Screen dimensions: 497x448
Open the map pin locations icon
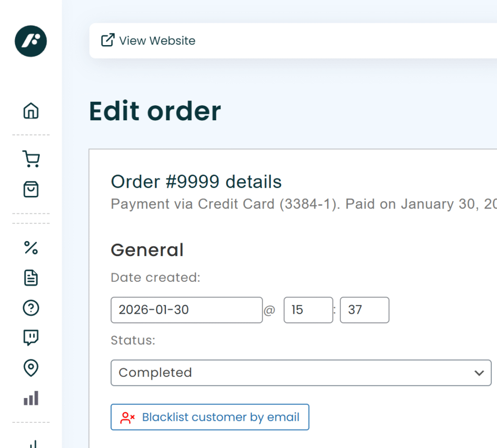(x=31, y=368)
